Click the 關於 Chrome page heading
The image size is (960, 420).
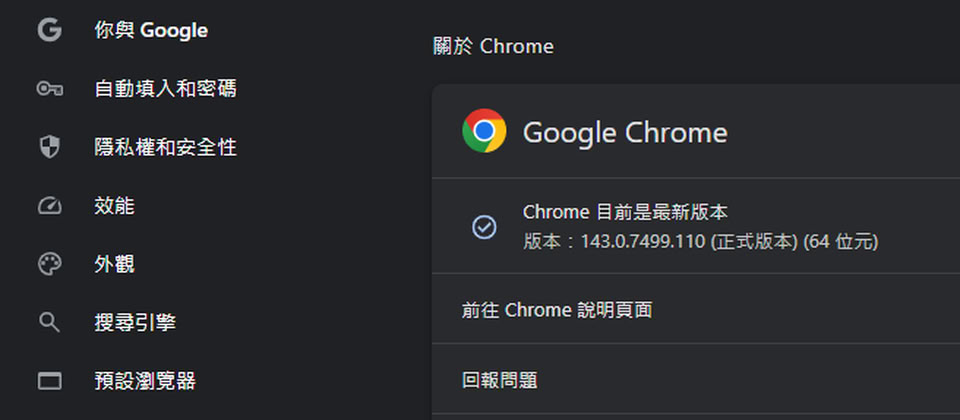click(493, 46)
